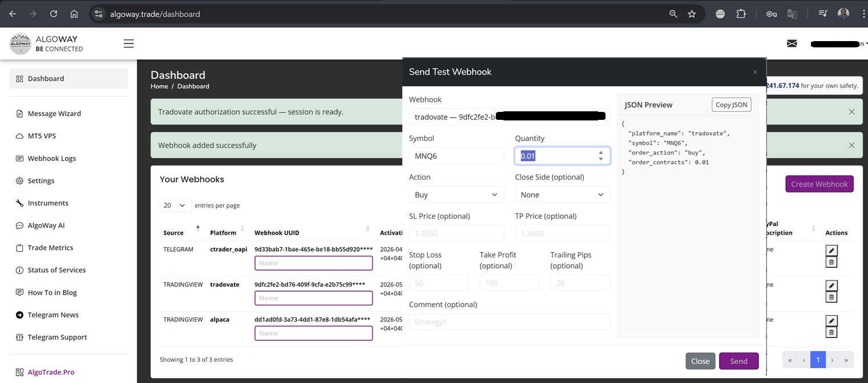Viewport: 868px width, 383px height.
Task: Toggle the sidebar with hamburger menu icon
Action: [129, 43]
